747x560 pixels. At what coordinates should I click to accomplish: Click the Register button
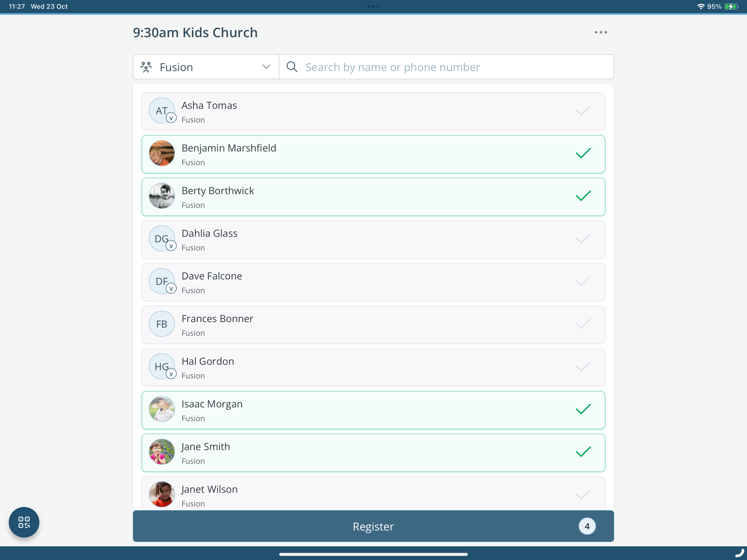coord(373,526)
